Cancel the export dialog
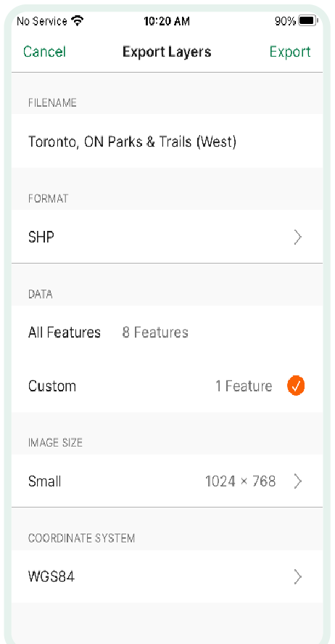335x644 pixels. (x=44, y=52)
